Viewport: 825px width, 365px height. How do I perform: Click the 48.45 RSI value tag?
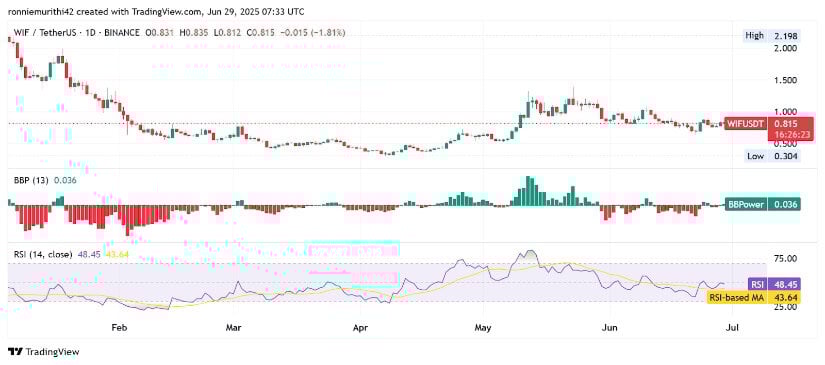(x=784, y=284)
